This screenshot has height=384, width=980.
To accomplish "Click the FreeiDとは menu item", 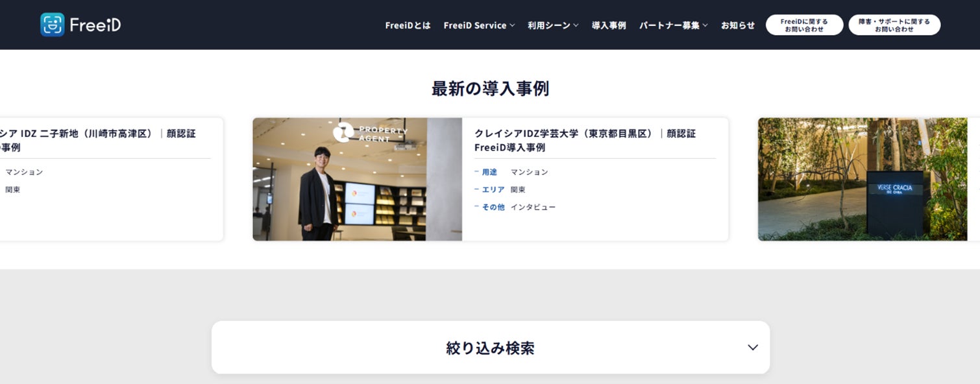I will [408, 25].
